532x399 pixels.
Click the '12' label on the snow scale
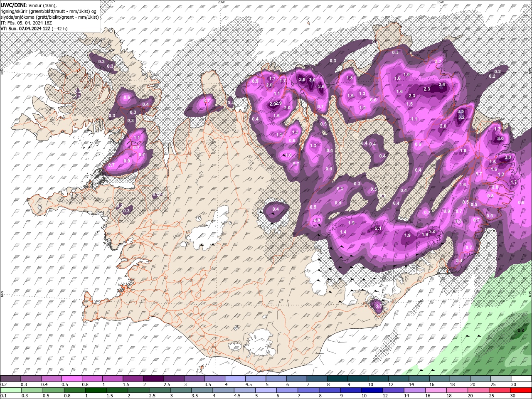pos(391,385)
